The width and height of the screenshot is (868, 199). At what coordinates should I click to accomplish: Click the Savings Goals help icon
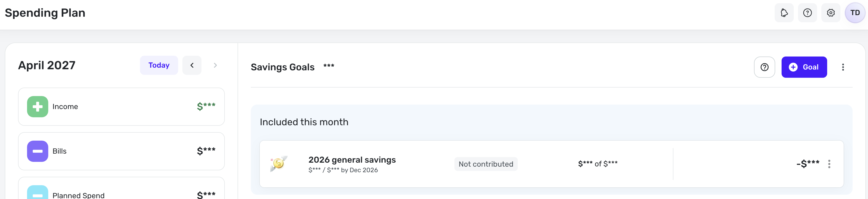pyautogui.click(x=764, y=67)
